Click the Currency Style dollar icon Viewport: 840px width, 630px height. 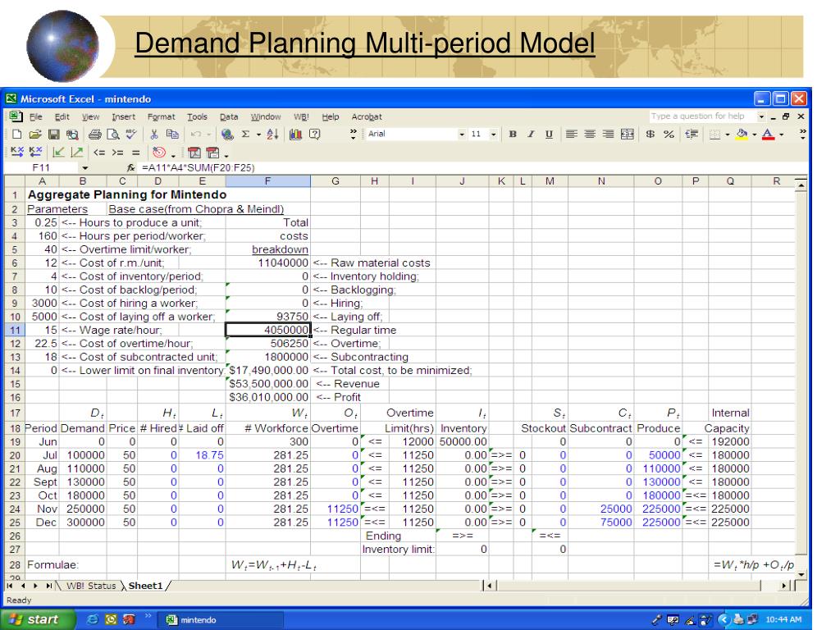651,134
